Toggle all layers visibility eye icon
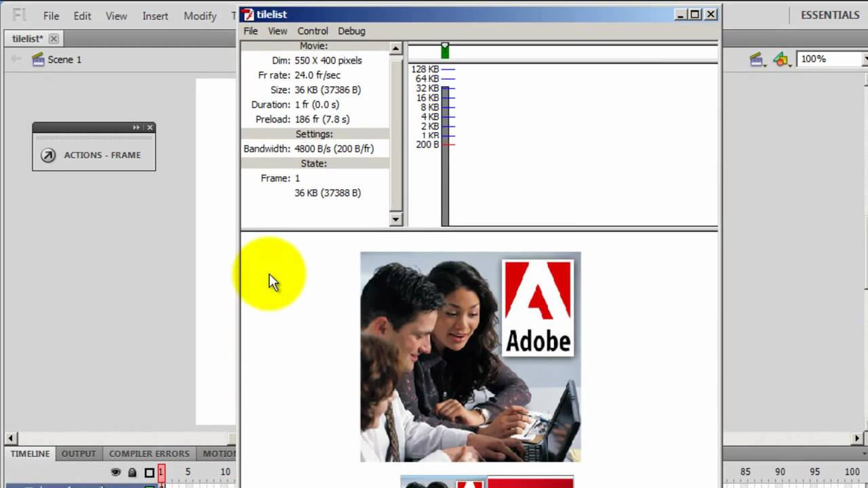 (116, 472)
